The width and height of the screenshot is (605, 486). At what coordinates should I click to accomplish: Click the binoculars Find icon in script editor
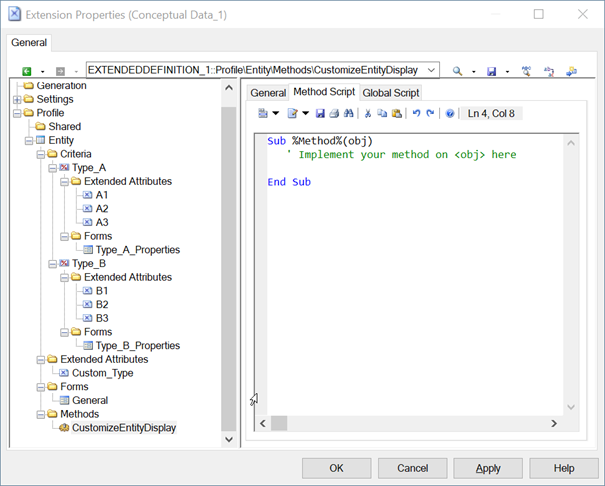347,114
